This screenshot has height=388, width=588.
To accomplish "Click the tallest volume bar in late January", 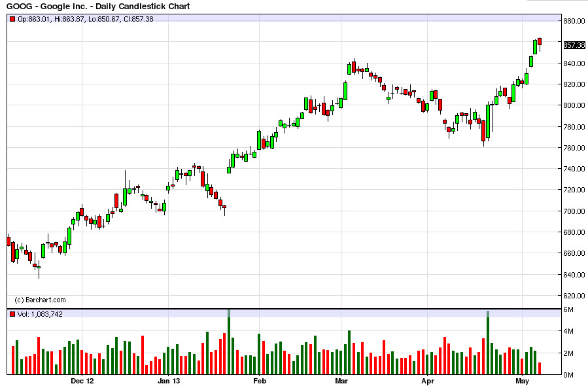I will [x=229, y=342].
